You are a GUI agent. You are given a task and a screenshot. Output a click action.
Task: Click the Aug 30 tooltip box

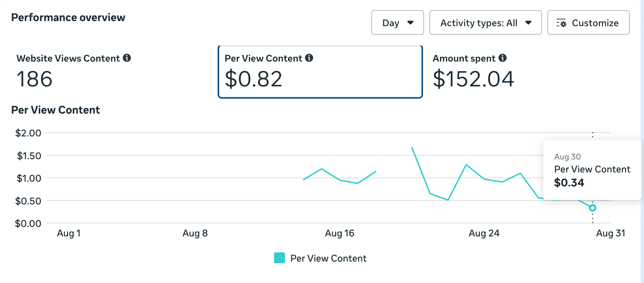point(592,170)
